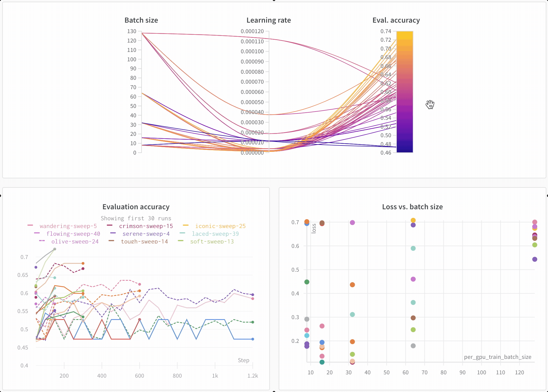
Task: Select the crimson-sweep-15 run name text
Action: [146, 226]
